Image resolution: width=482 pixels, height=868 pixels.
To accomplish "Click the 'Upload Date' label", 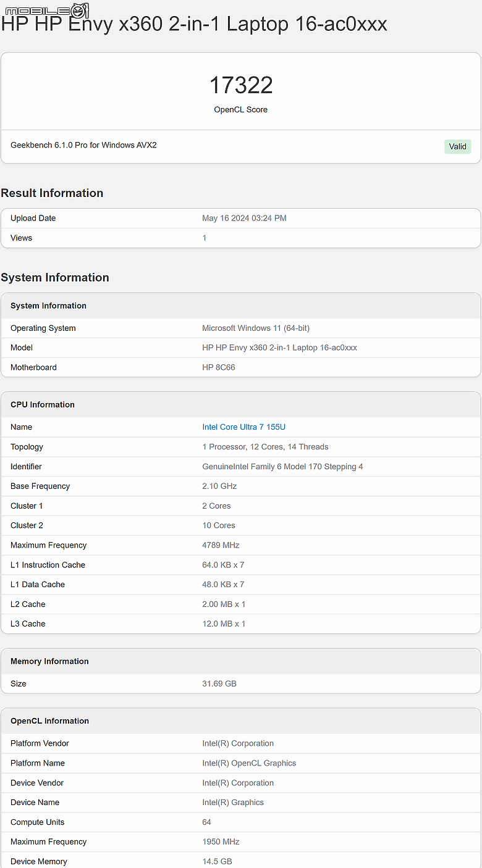I will (x=33, y=219).
